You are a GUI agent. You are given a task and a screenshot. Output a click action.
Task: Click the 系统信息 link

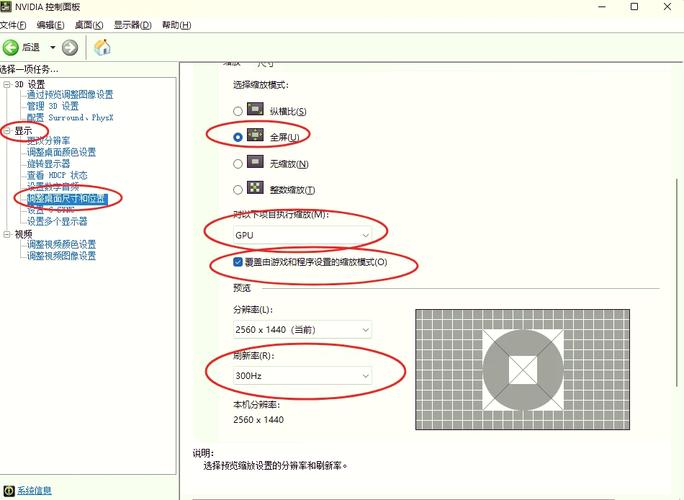coord(34,490)
